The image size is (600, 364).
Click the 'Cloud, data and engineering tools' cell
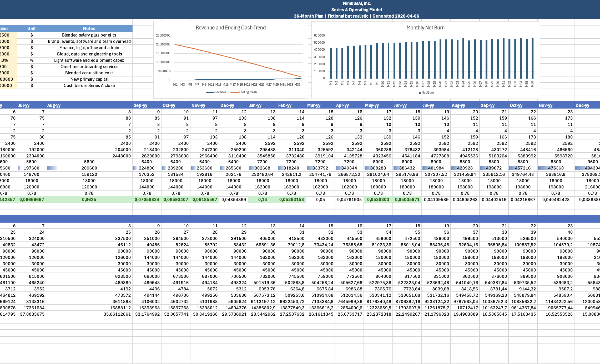tap(89, 54)
